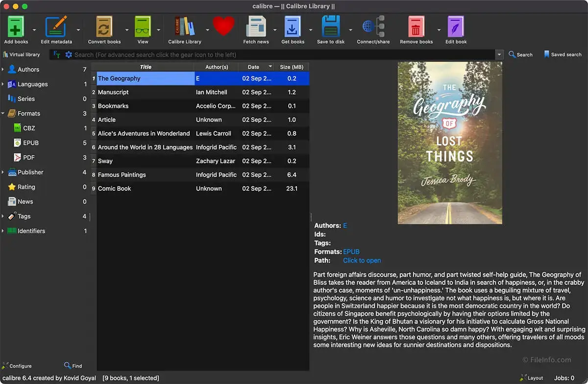Viewport: 588px width, 384px height.
Task: Open the Get books store icon
Action: (x=293, y=27)
